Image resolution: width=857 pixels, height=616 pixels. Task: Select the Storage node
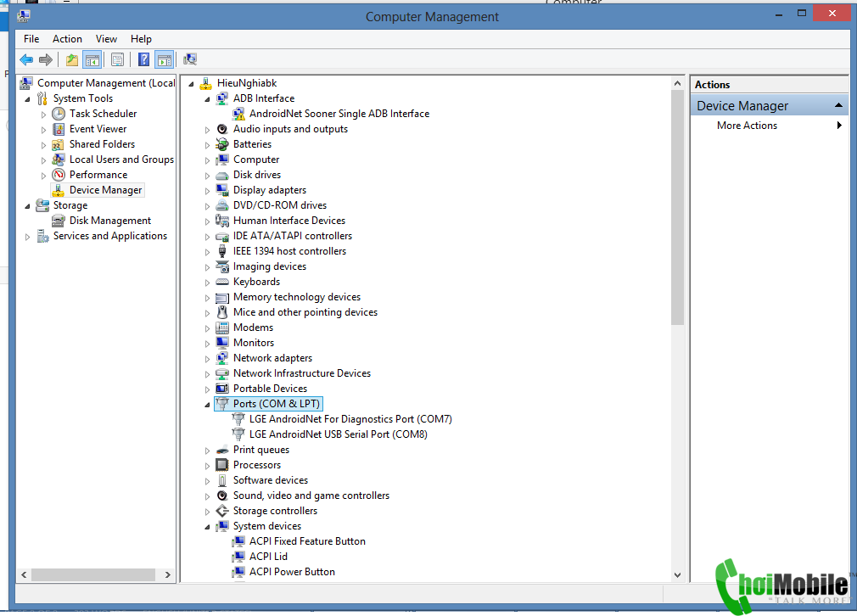tap(70, 205)
